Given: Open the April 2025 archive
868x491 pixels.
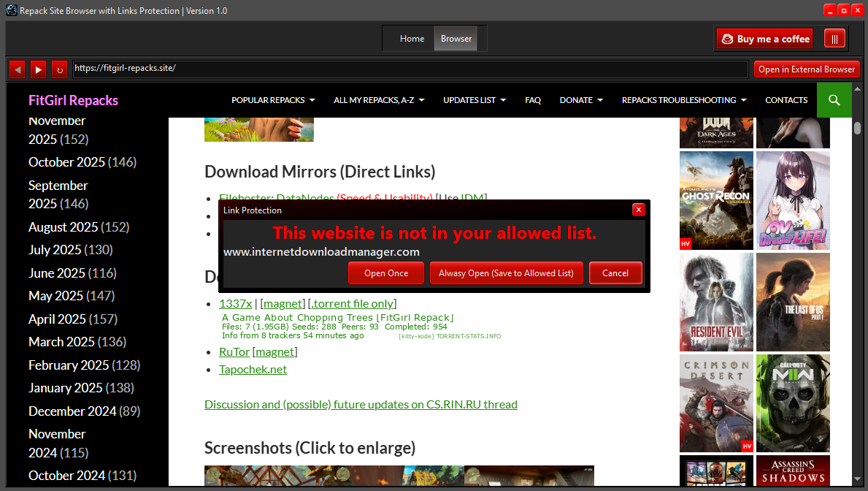Looking at the screenshot, I should [x=57, y=319].
